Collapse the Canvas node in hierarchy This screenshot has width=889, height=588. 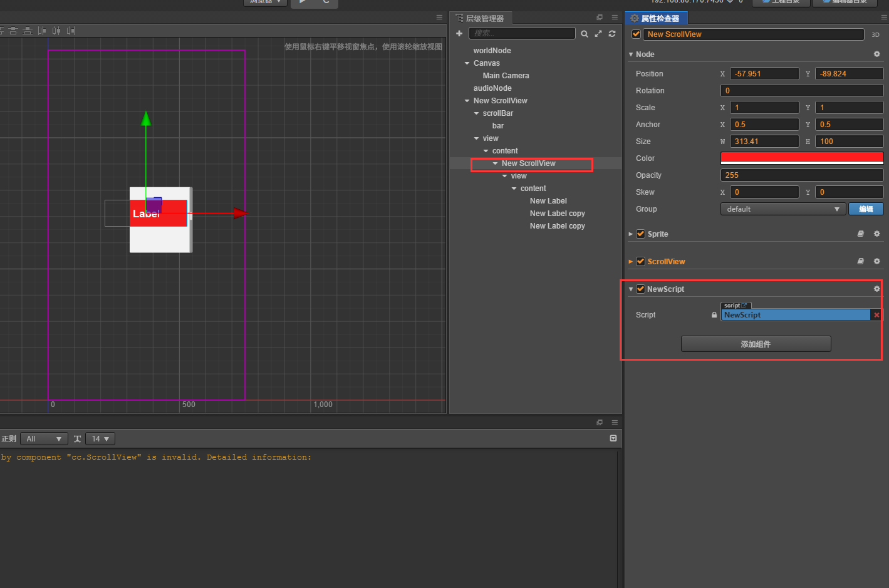point(467,63)
